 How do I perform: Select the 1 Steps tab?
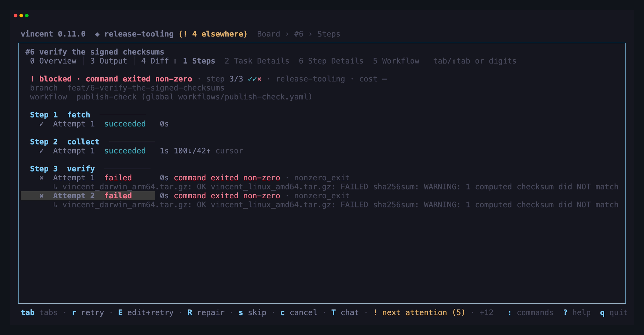pyautogui.click(x=199, y=61)
